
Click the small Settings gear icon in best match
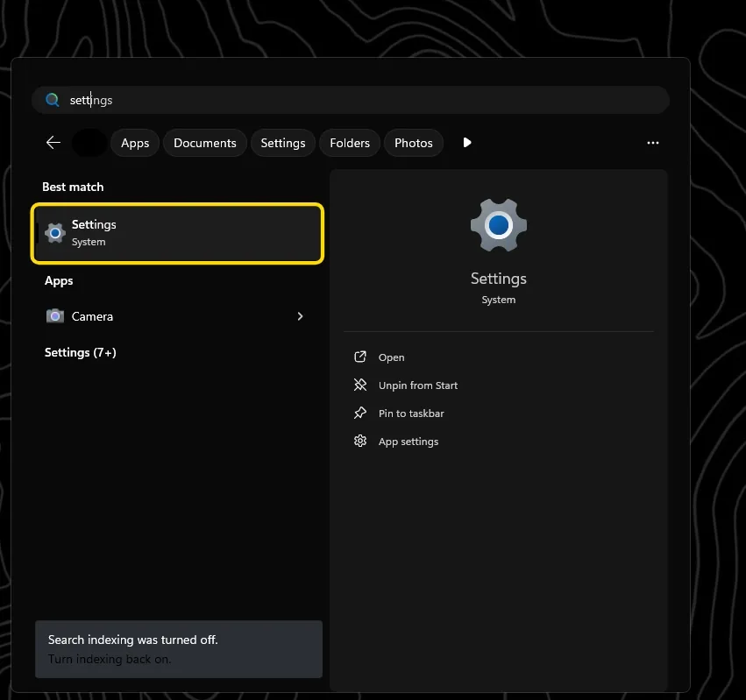click(55, 233)
